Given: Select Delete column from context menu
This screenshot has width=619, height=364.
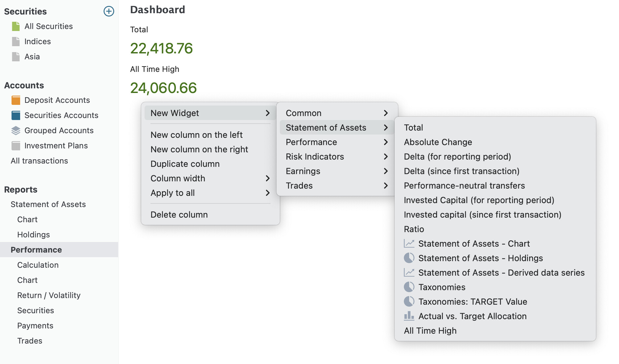Looking at the screenshot, I should click(179, 215).
